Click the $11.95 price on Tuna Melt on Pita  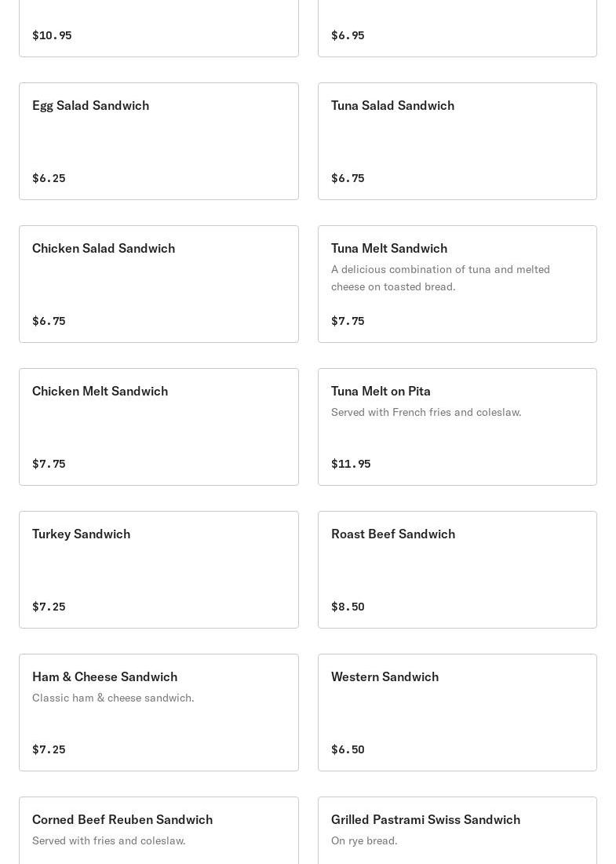[x=351, y=464]
